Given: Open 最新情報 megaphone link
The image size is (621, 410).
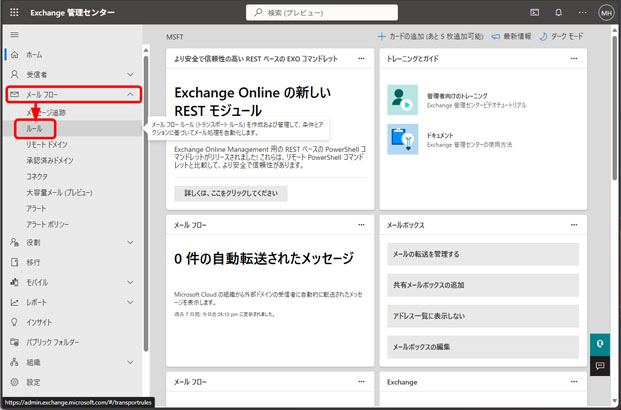Looking at the screenshot, I should pyautogui.click(x=511, y=36).
